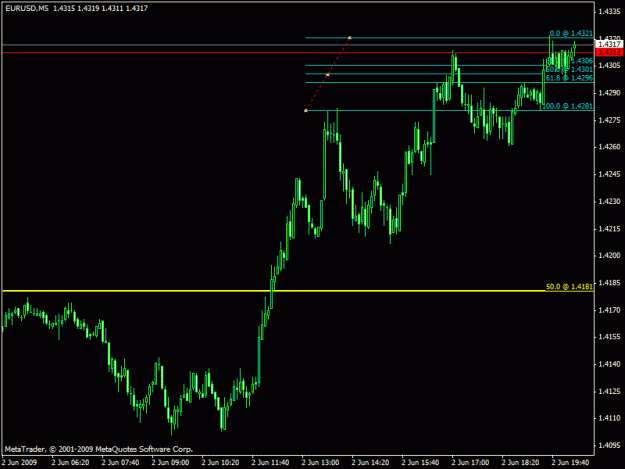Click the red 1.4312 price tag
625x469 pixels.
[x=609, y=52]
